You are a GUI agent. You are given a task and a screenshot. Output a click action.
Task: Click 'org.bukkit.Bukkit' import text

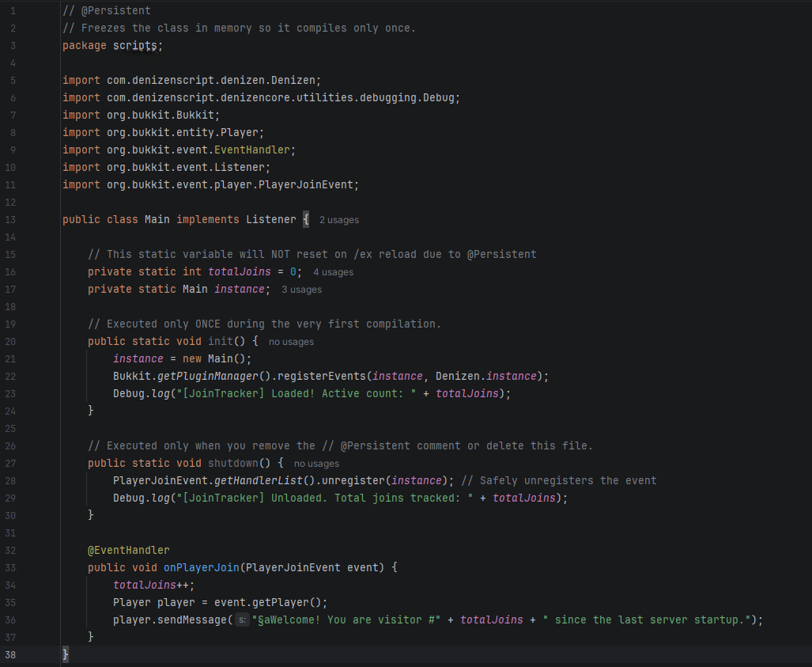coord(161,115)
